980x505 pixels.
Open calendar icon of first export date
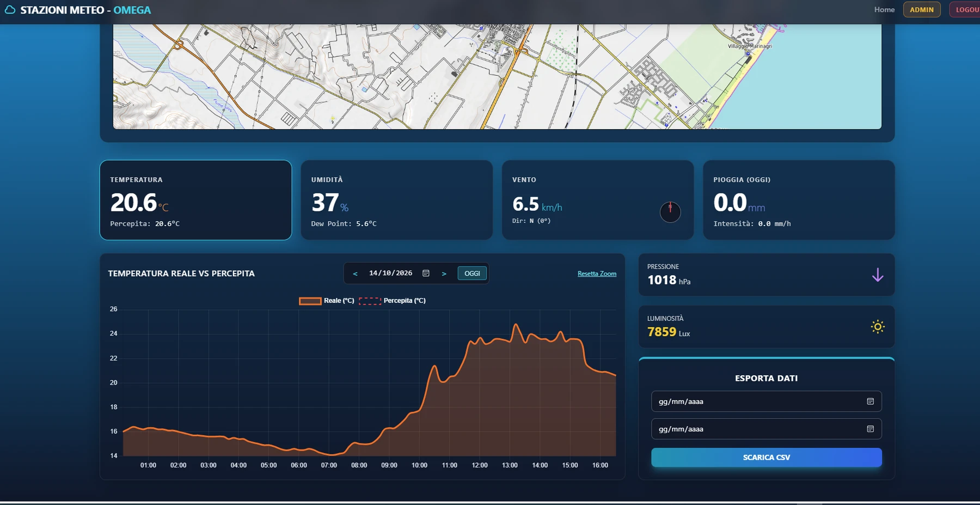point(870,401)
